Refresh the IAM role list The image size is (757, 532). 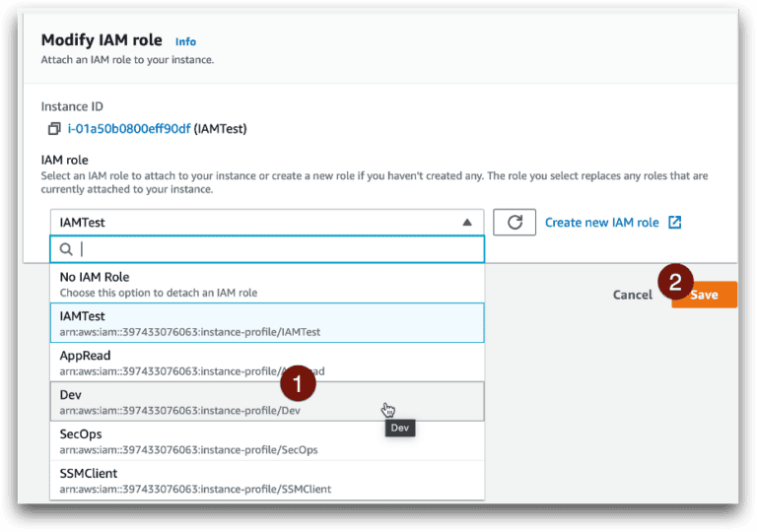[x=515, y=222]
